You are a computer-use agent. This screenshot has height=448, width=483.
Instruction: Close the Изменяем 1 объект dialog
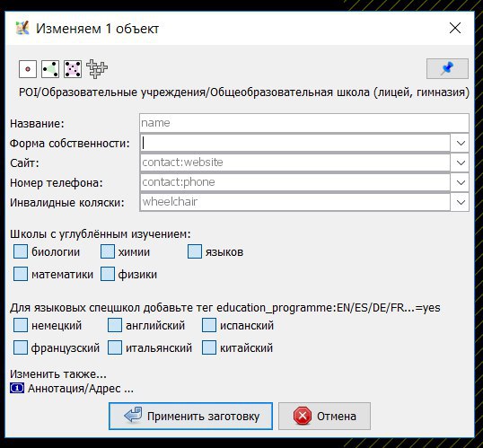coord(455,28)
